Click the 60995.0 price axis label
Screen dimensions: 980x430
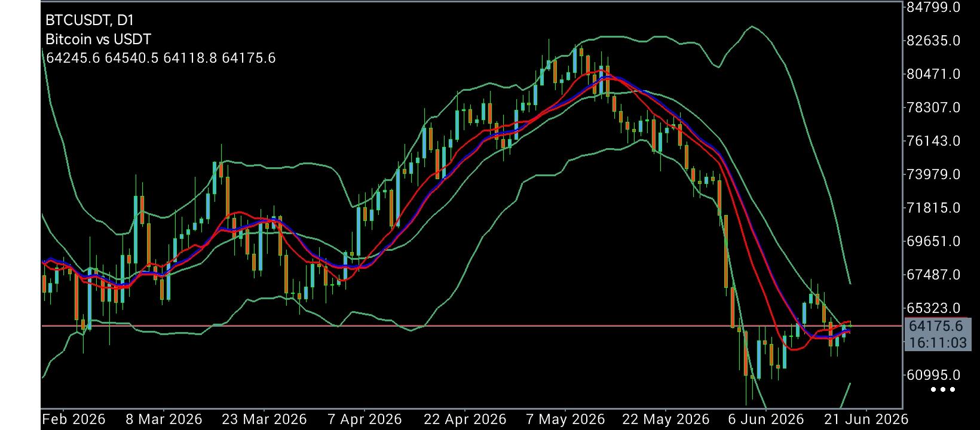click(x=933, y=375)
